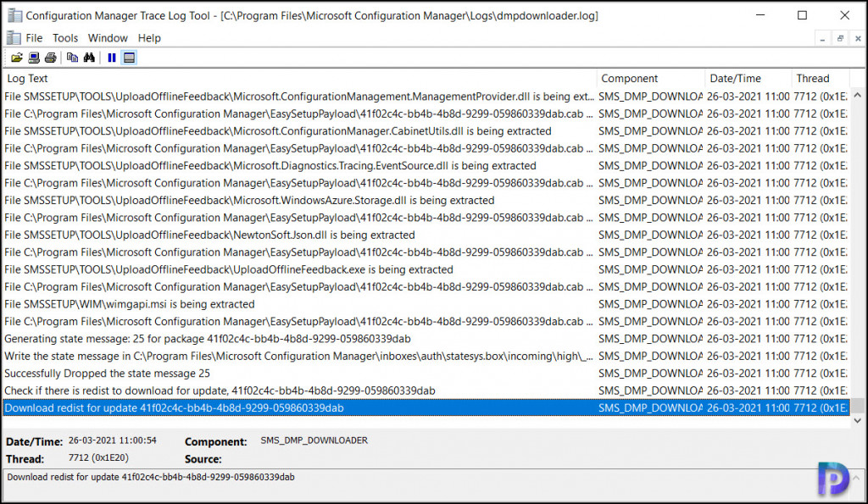This screenshot has height=504, width=868.
Task: Click the document icon beside the File menu
Action: click(14, 37)
